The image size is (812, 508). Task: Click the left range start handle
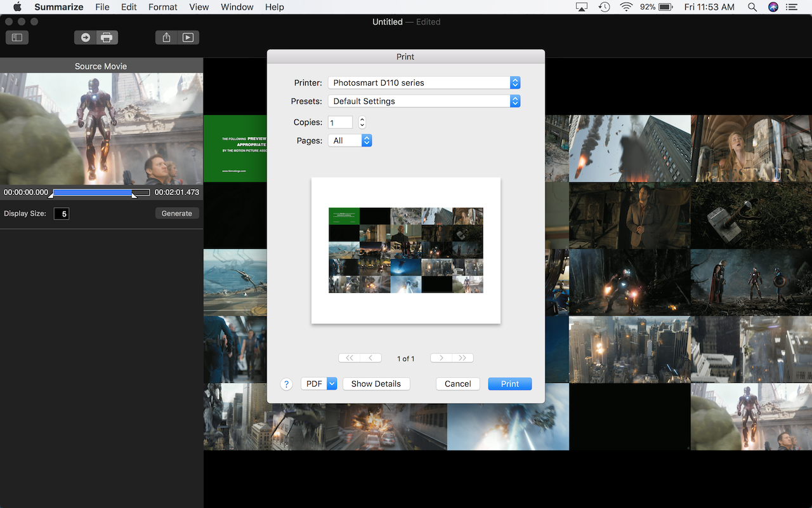pos(51,196)
